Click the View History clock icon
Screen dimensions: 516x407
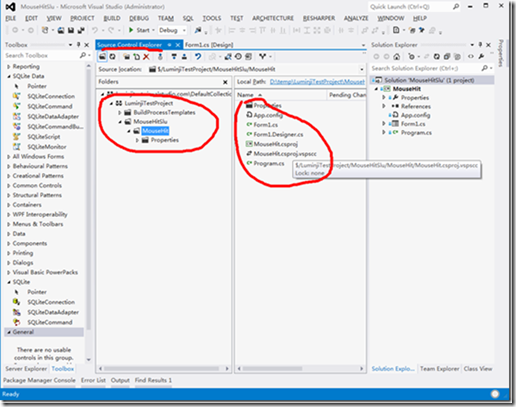[x=238, y=57]
